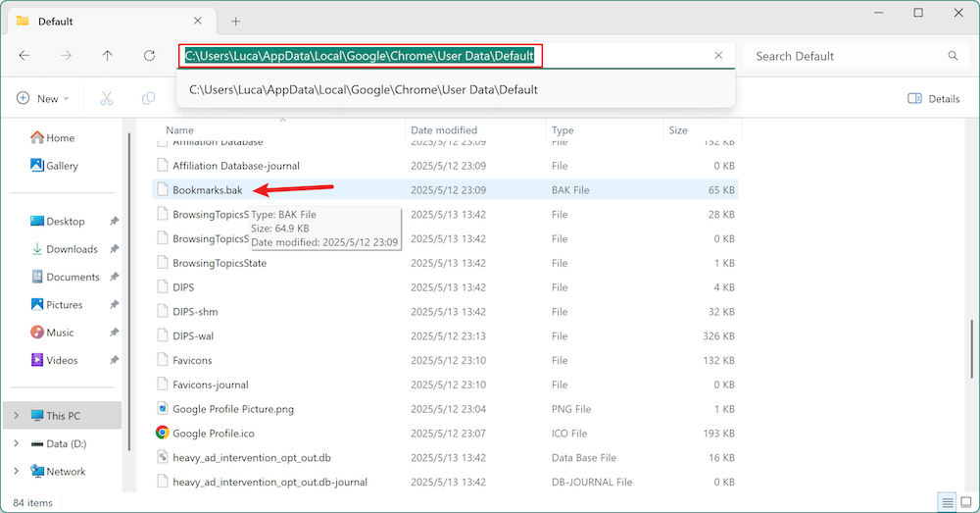Image resolution: width=980 pixels, height=513 pixels.
Task: Click the Data Base File type cell
Action: click(x=584, y=457)
